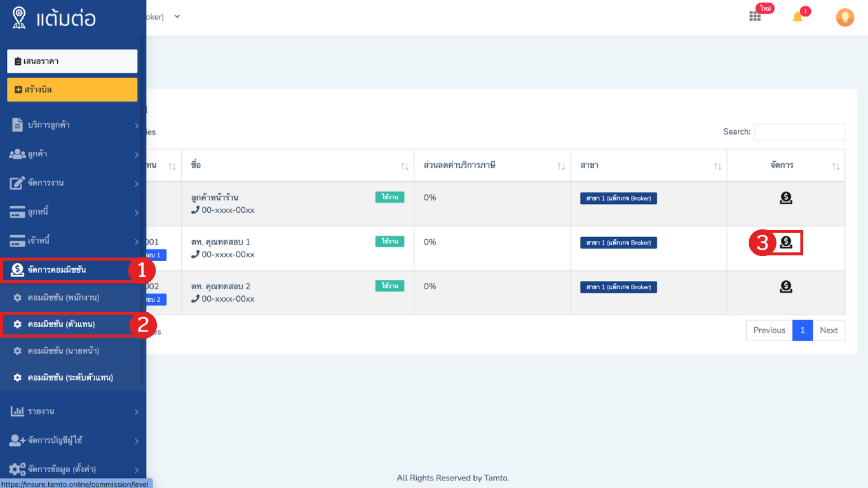Expand the เจ้าหนี้ menu chevron

click(136, 241)
